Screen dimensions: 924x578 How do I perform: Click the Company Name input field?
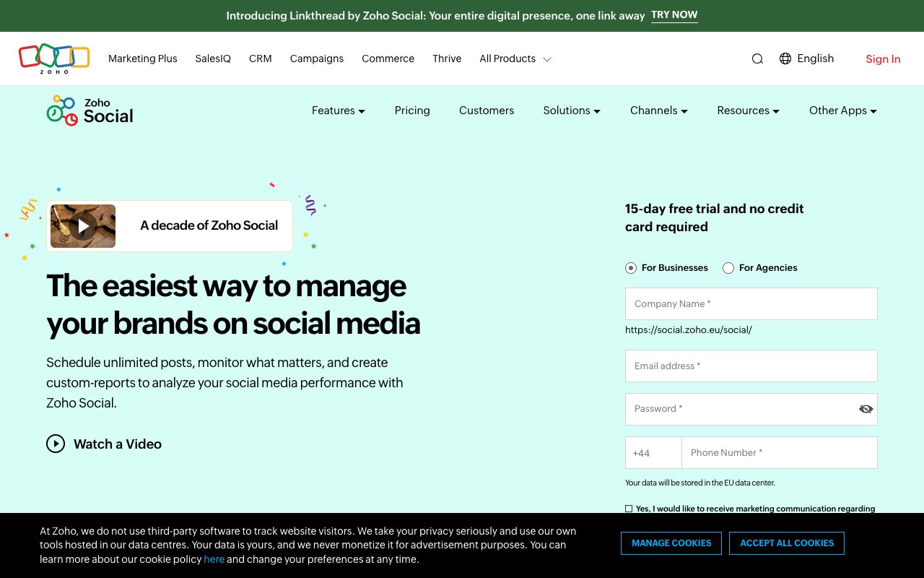tap(751, 304)
